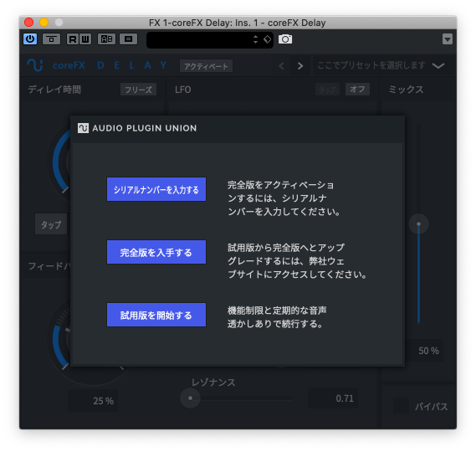Click 完全版を入手する button
This screenshot has width=476, height=452.
(156, 252)
